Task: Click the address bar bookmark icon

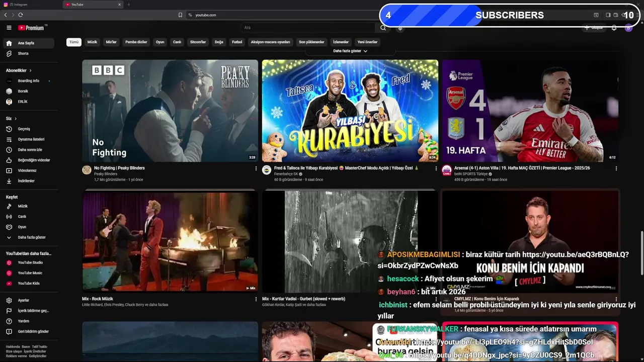Action: click(x=180, y=15)
